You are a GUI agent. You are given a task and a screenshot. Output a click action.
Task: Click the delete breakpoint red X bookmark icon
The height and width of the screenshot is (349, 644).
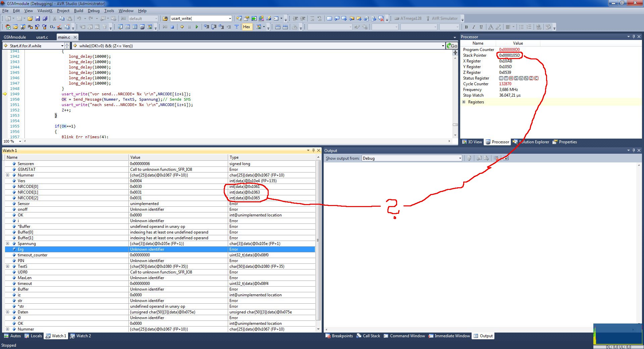tap(381, 18)
